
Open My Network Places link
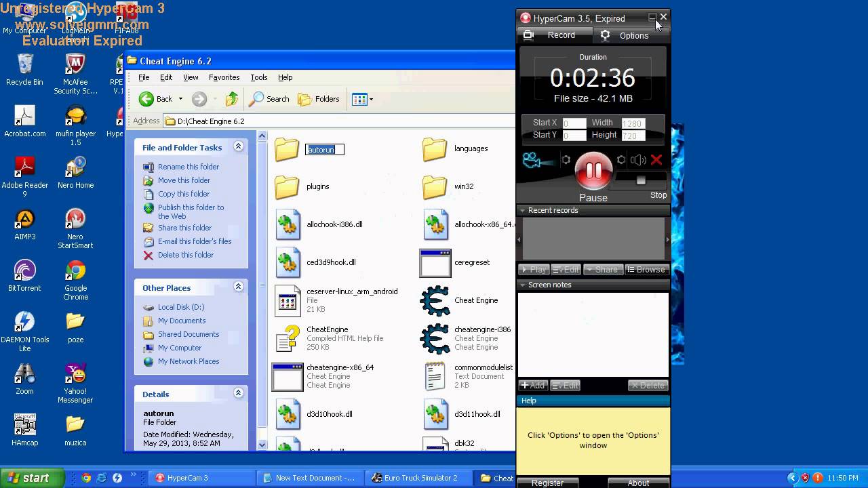point(189,361)
